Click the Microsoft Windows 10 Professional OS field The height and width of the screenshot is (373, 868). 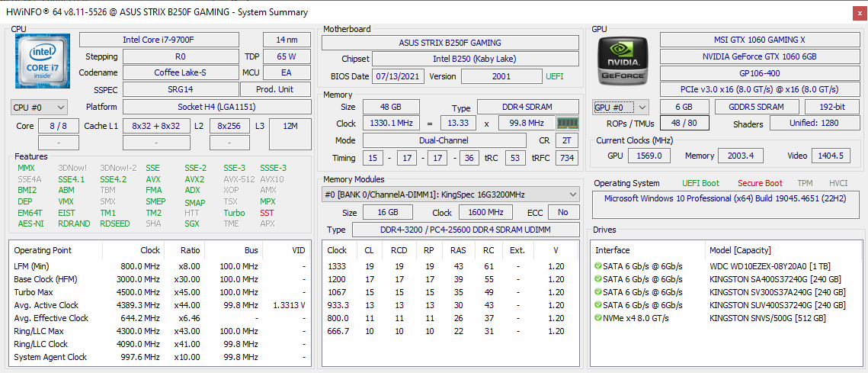point(727,204)
